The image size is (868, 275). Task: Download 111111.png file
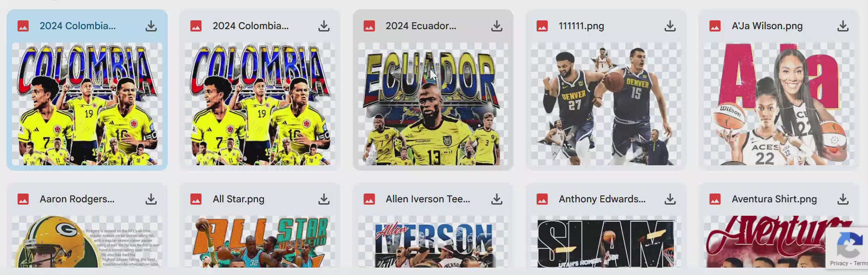[670, 26]
